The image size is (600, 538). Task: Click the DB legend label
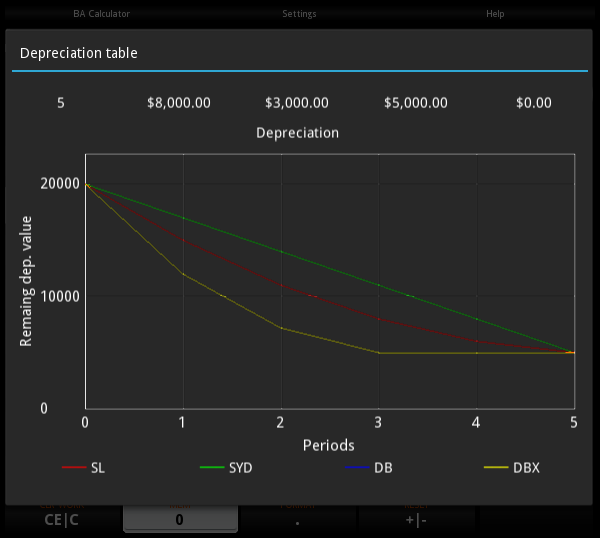coord(383,468)
